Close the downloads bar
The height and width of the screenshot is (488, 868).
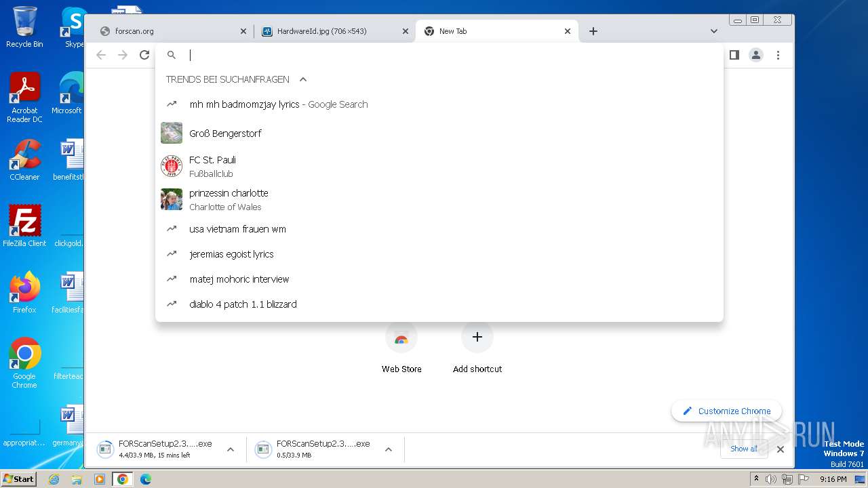point(781,449)
